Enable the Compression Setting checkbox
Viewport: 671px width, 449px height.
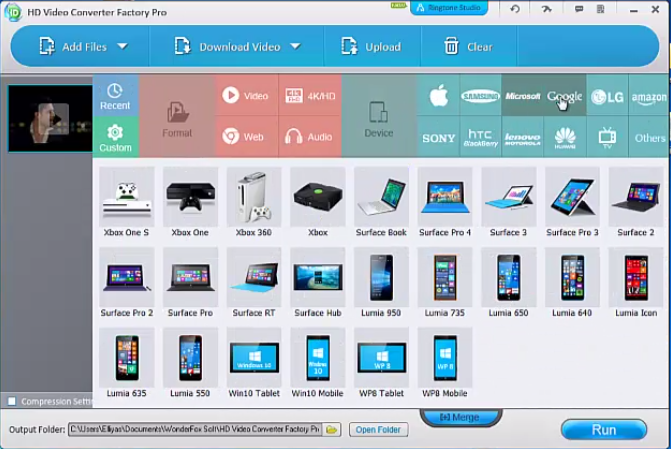point(12,401)
